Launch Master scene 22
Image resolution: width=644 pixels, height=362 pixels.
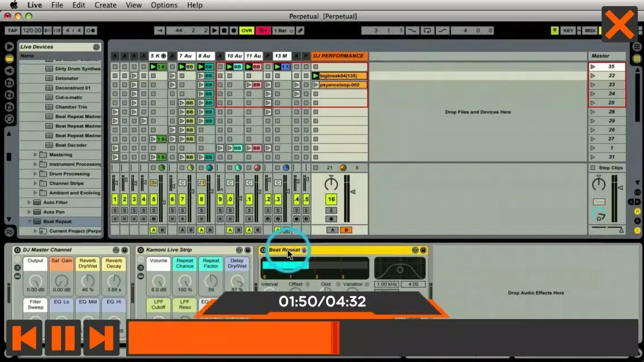[592, 75]
